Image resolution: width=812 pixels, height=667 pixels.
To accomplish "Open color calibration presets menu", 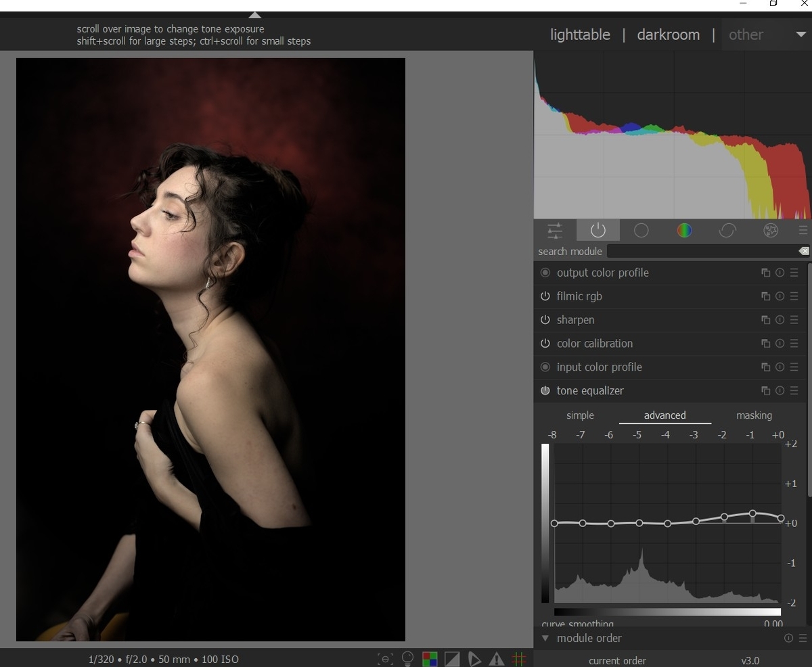I will point(794,344).
